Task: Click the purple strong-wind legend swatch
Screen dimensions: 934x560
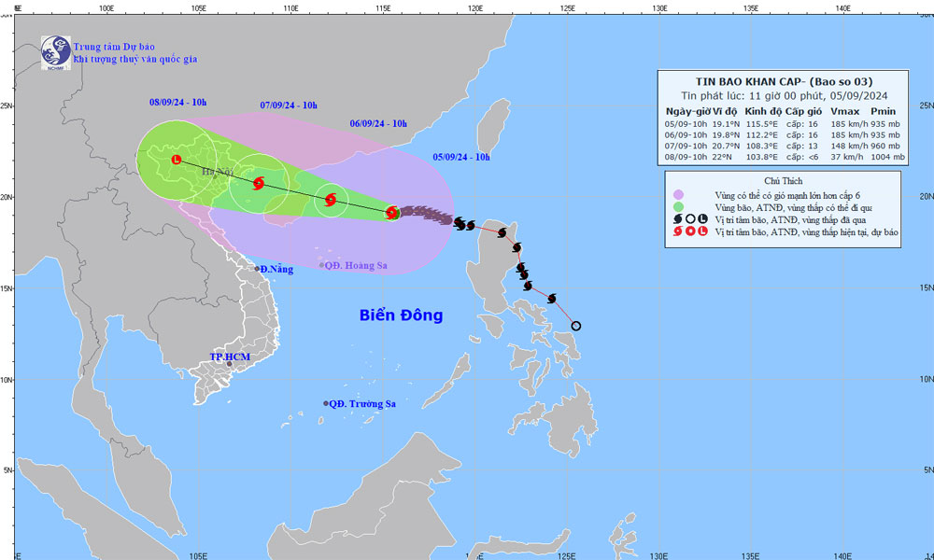Action: [x=678, y=195]
